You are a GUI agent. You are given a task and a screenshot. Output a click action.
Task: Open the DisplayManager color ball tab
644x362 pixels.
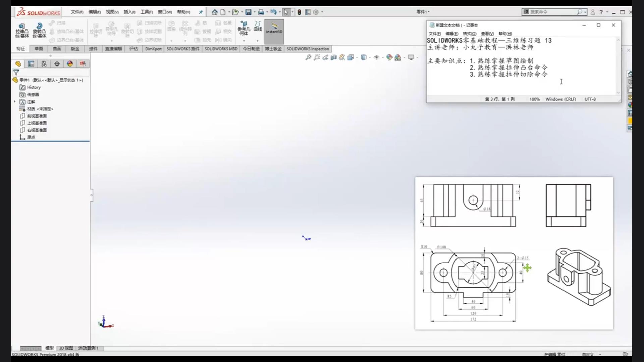tap(70, 64)
